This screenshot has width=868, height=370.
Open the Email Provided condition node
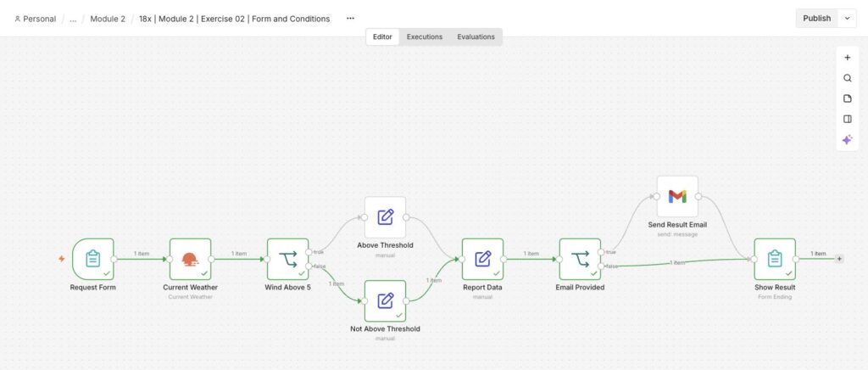click(x=580, y=259)
